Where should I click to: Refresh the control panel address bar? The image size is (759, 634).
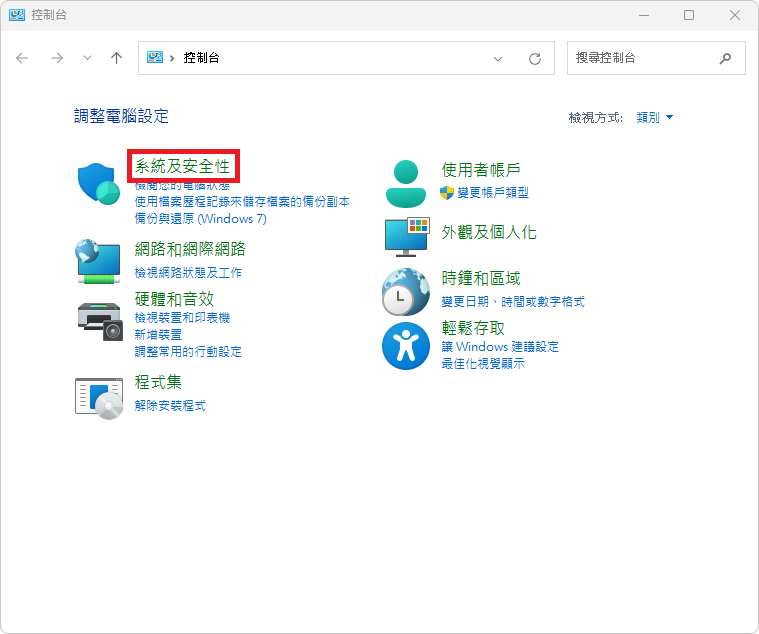(x=535, y=59)
